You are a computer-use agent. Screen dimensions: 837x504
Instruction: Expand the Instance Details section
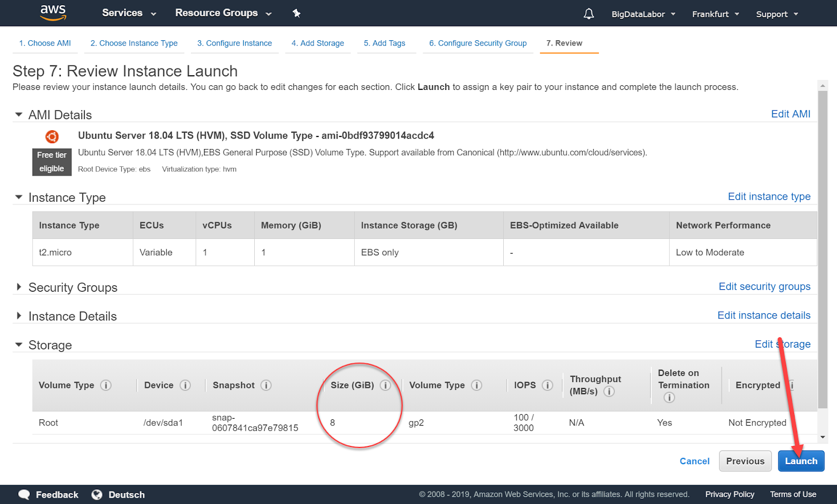click(19, 316)
